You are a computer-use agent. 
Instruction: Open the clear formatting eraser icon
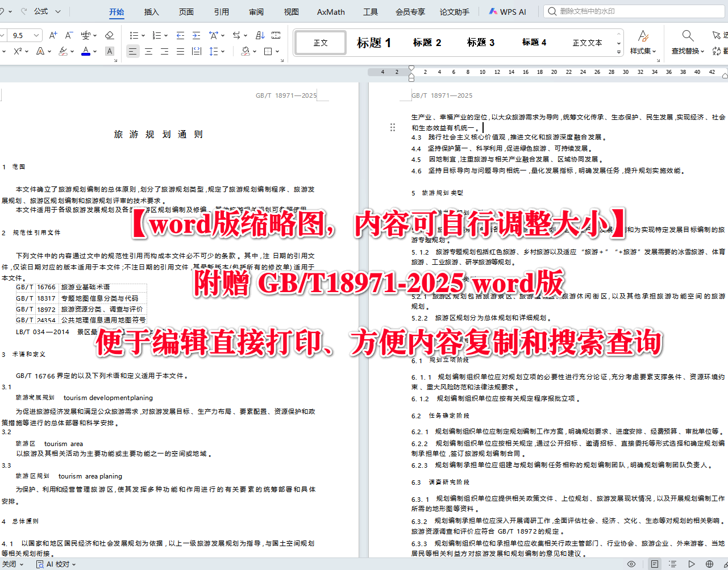click(x=110, y=35)
